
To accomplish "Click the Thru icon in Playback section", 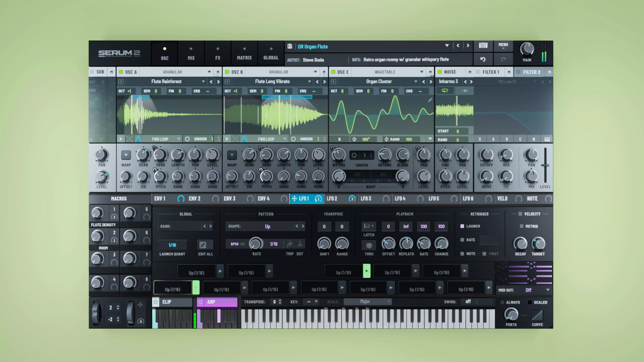I will (x=369, y=245).
